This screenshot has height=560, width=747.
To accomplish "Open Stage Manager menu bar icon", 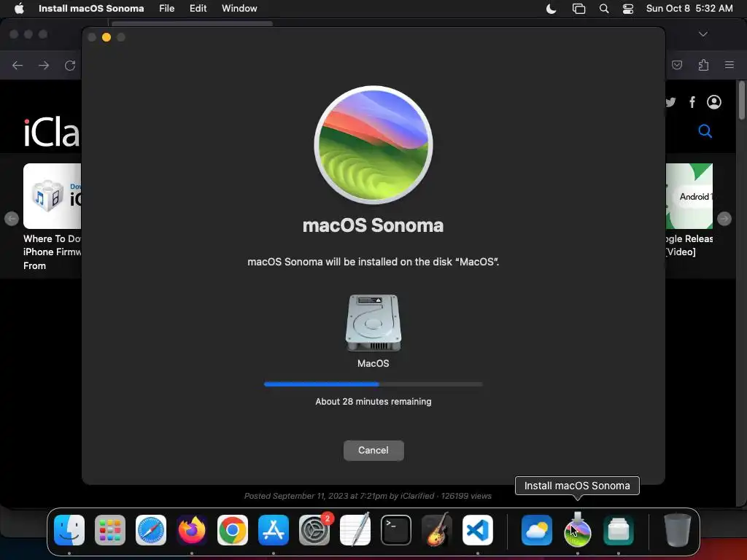I will (x=578, y=9).
